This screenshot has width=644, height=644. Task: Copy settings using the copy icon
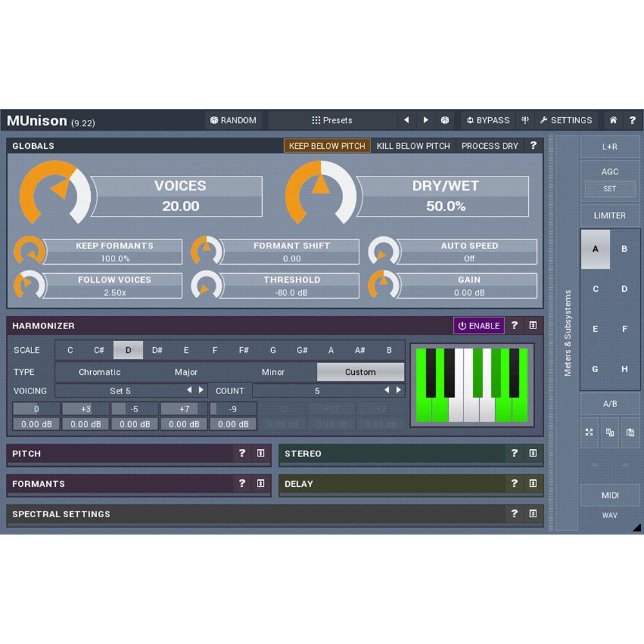(610, 433)
